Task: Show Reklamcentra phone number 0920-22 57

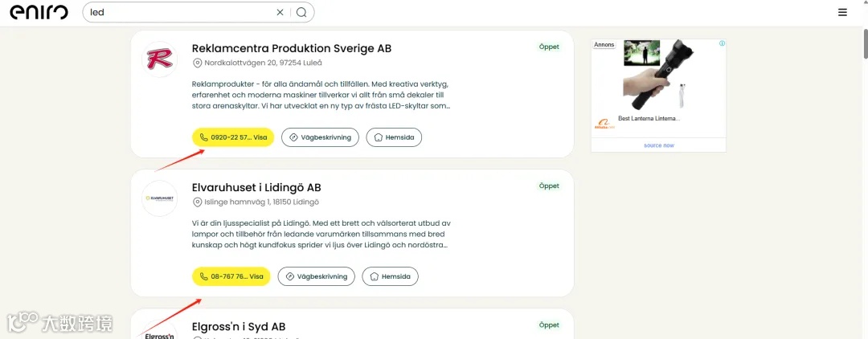Action: tap(233, 137)
